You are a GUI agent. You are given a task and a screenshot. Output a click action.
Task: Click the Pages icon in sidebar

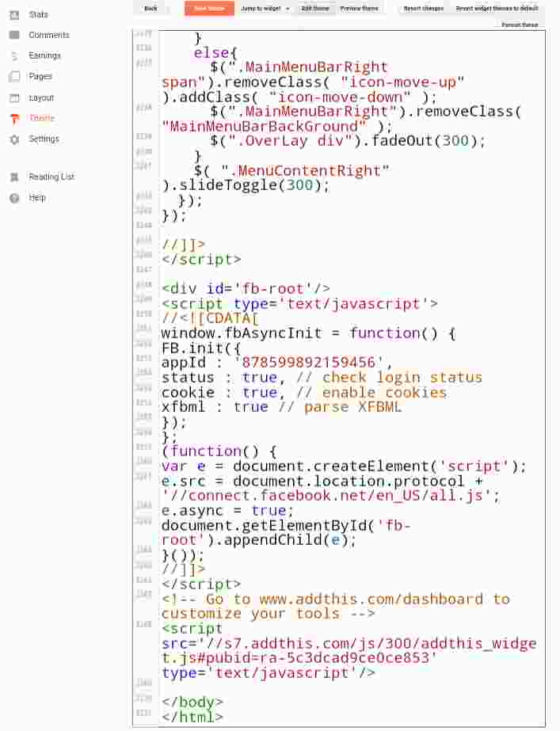click(14, 77)
